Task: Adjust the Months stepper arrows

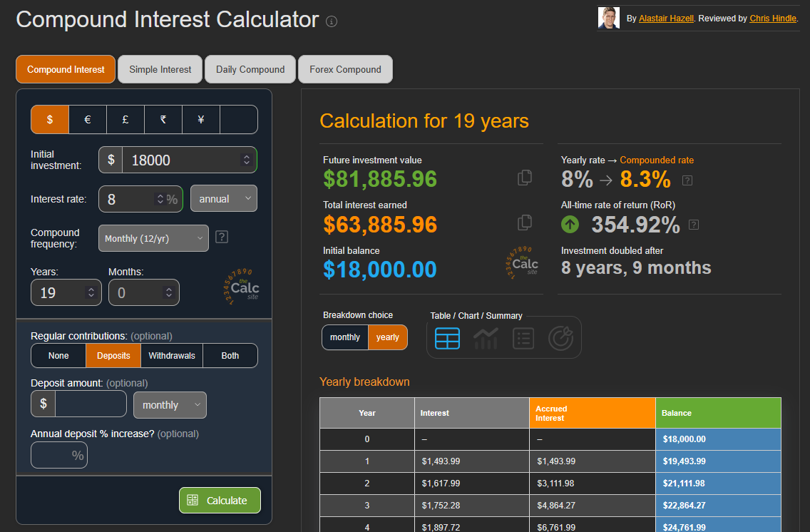Action: (168, 292)
